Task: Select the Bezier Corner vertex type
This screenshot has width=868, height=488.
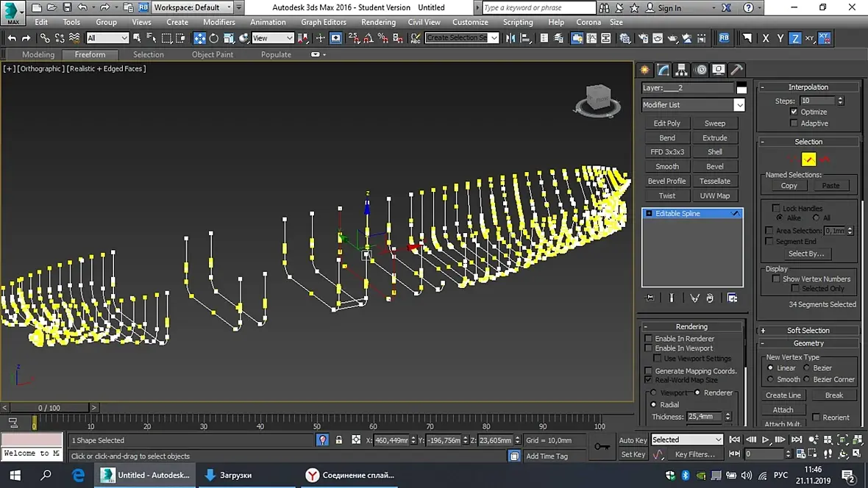Action: pyautogui.click(x=807, y=379)
